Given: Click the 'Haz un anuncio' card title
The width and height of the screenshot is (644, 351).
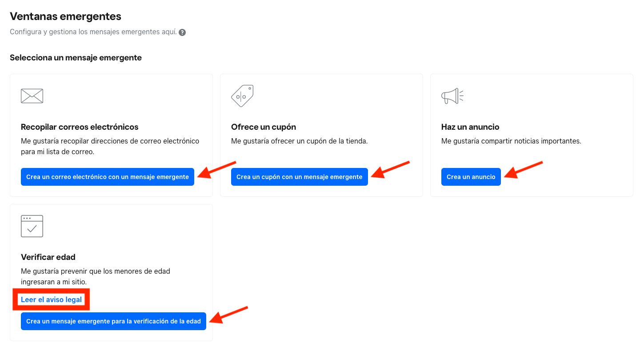Looking at the screenshot, I should point(470,127).
